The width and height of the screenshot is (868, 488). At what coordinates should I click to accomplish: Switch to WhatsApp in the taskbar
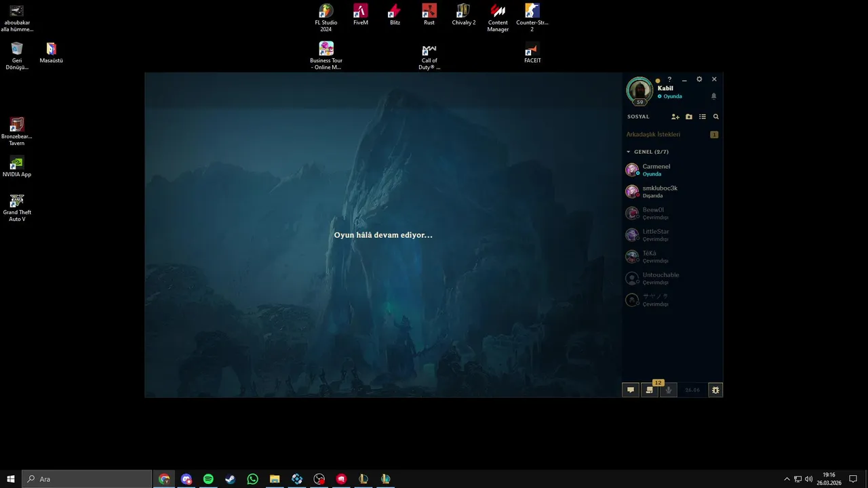[253, 479]
